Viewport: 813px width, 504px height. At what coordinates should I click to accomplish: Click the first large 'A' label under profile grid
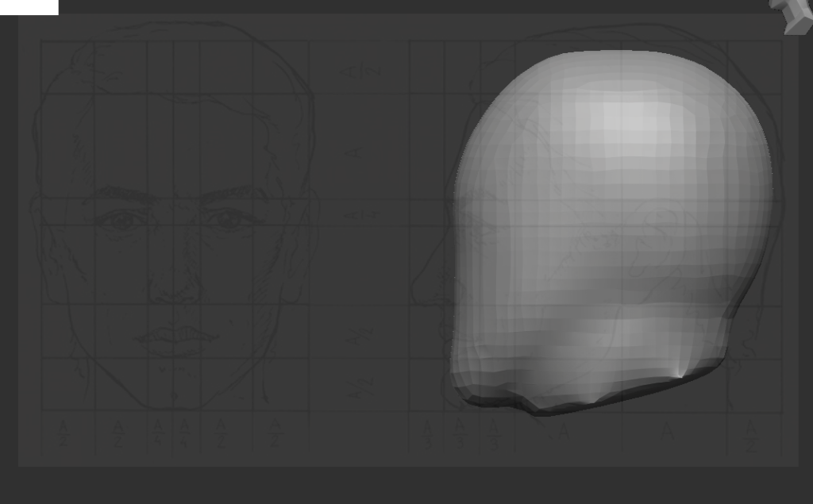point(564,431)
